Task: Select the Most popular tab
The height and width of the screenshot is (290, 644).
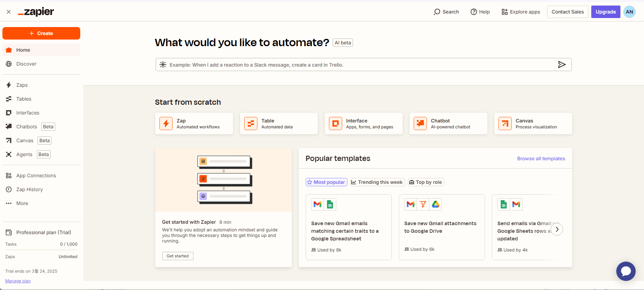Action: [327, 182]
